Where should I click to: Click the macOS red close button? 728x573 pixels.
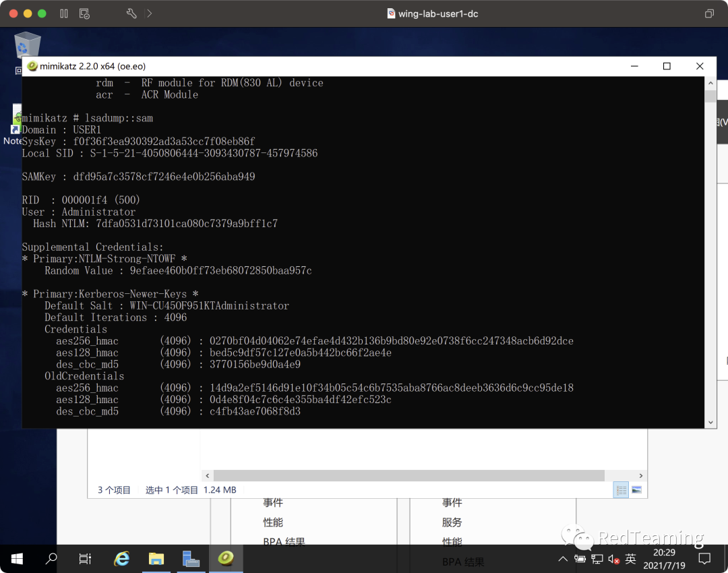[13, 13]
